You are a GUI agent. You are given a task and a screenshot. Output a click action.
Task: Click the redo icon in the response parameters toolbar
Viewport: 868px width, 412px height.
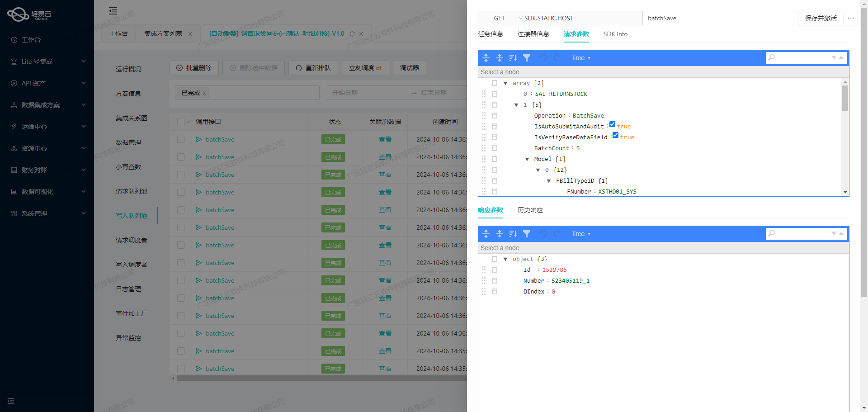pos(557,234)
